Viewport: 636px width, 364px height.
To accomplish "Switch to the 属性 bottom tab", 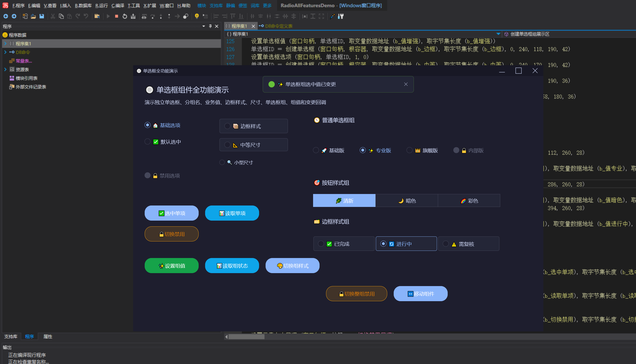I will coord(48,336).
